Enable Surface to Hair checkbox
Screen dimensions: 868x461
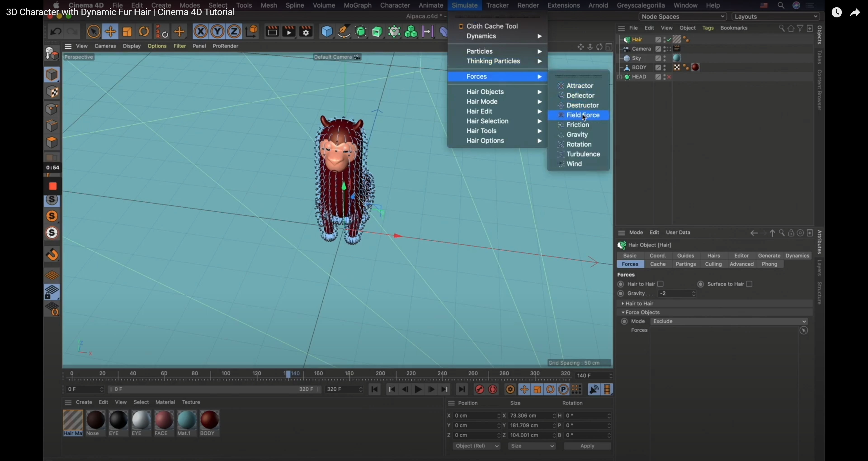point(749,284)
